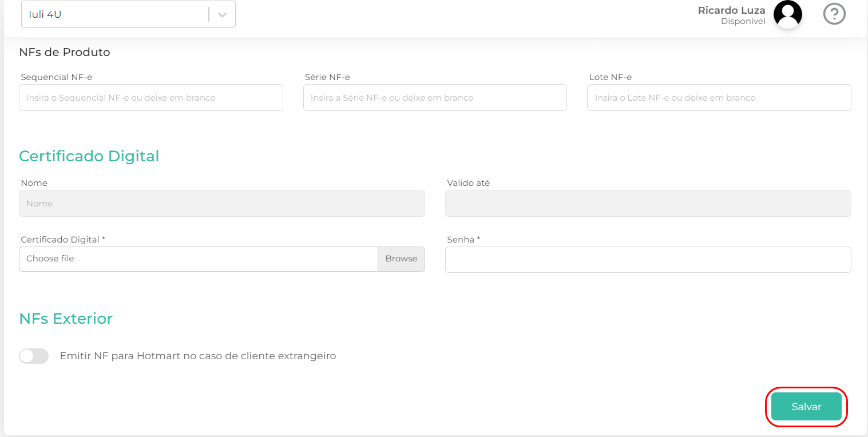Open the help question mark icon
Image resolution: width=868 pixels, height=437 pixels.
click(x=834, y=14)
